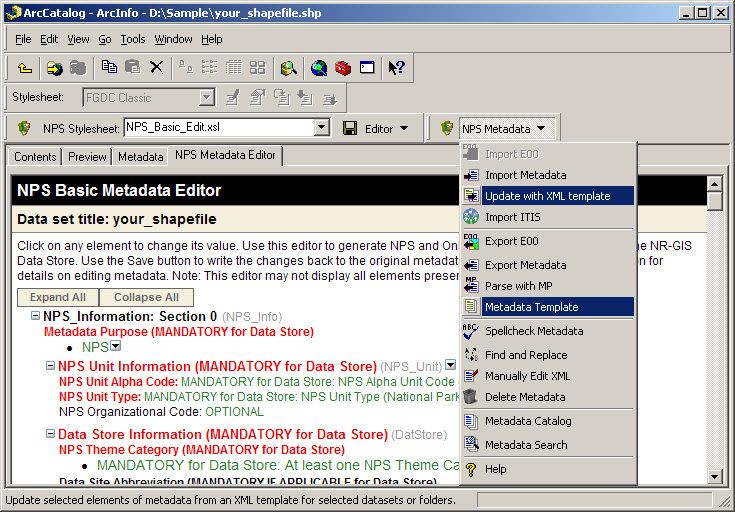
Task: Click the Disconnect from Folder icon
Action: 78,68
